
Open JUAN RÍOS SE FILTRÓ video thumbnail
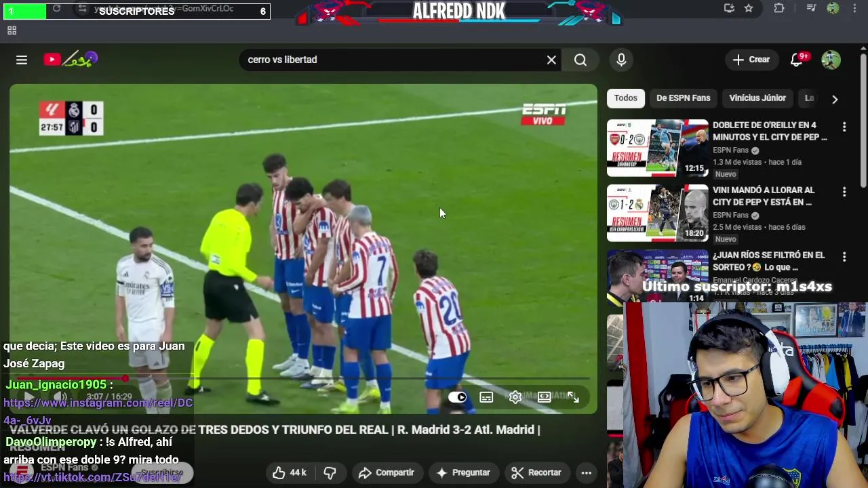[x=657, y=276]
